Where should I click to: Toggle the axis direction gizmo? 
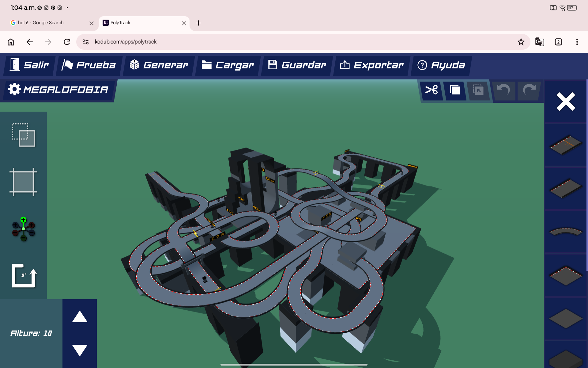[24, 229]
